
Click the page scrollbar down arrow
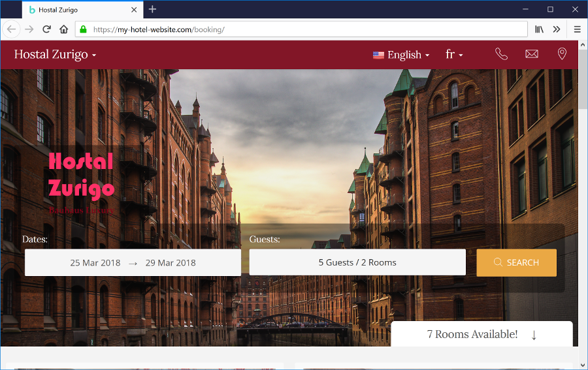tap(582, 365)
